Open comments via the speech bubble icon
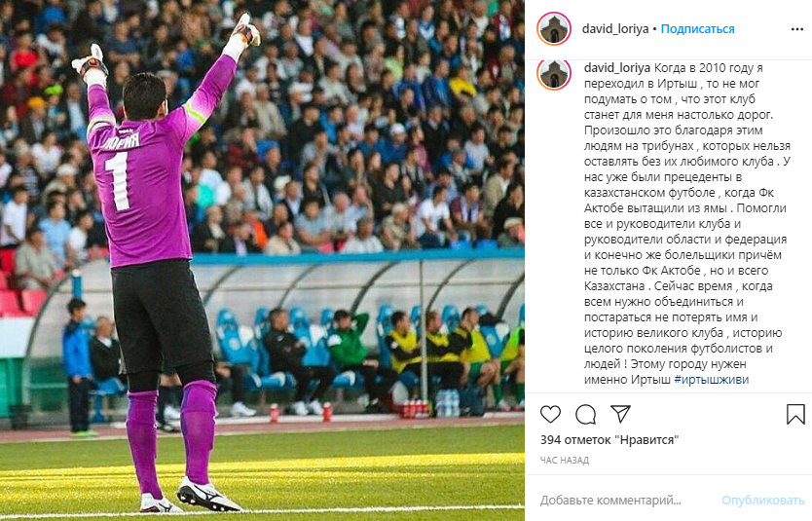812x521 pixels. [586, 414]
